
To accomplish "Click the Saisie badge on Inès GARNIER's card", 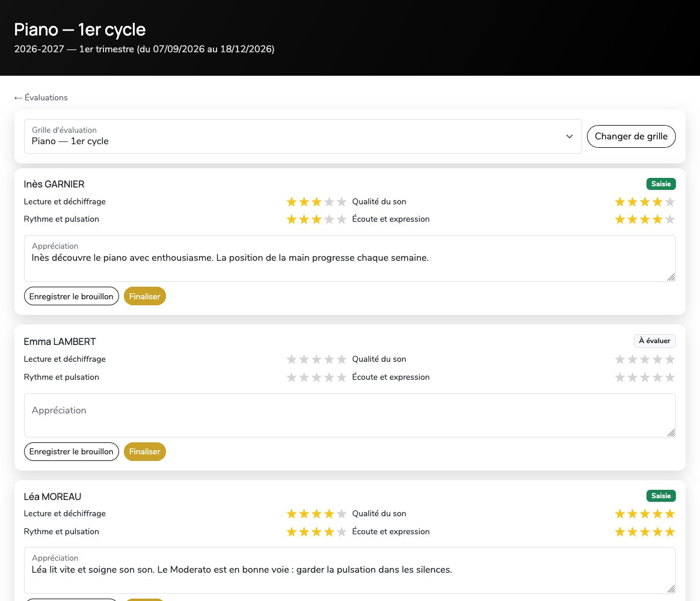I will [661, 184].
